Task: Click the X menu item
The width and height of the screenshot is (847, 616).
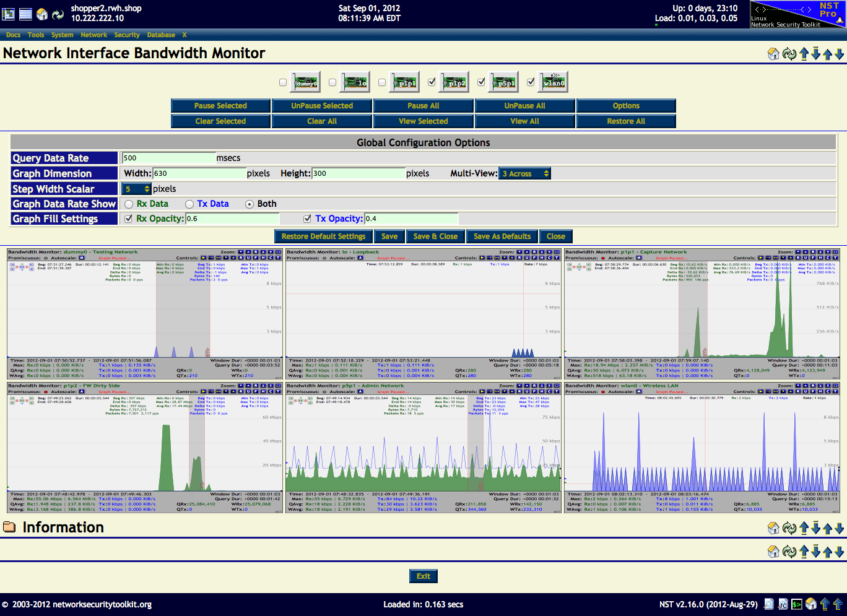Action: pyautogui.click(x=185, y=35)
